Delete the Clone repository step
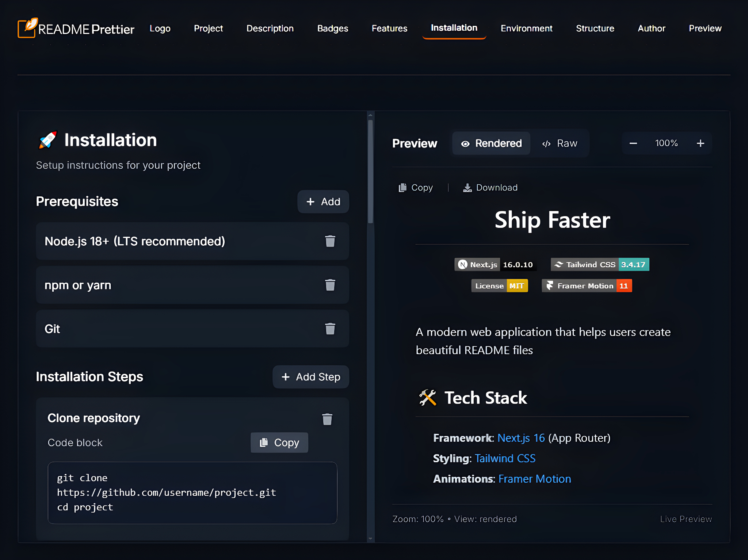The height and width of the screenshot is (560, 748). click(327, 419)
